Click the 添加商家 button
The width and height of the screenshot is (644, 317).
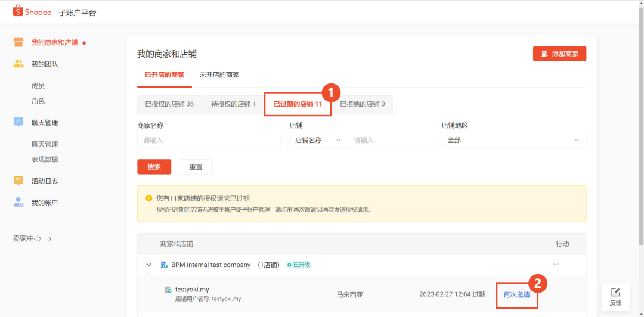click(x=559, y=54)
